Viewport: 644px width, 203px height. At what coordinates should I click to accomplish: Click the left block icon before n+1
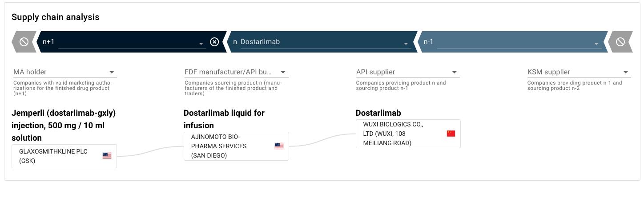click(24, 42)
